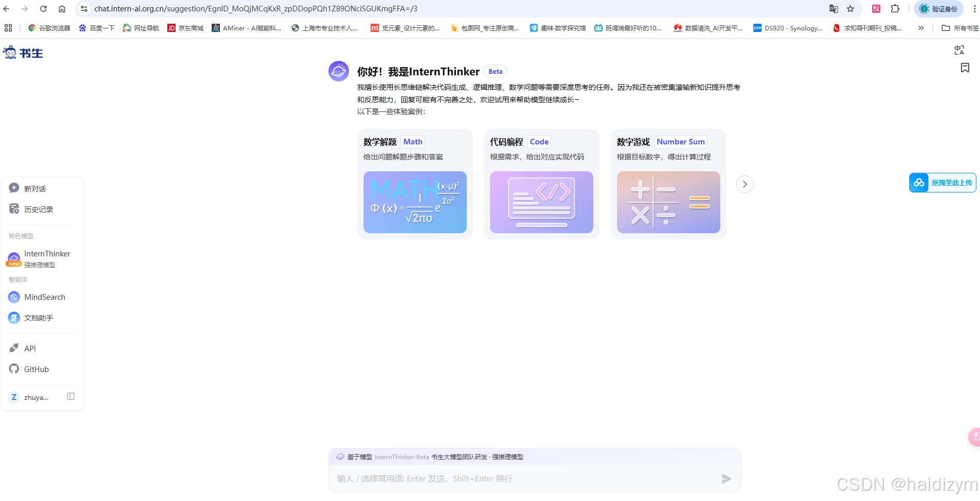Image resolution: width=980 pixels, height=501 pixels.
Task: Open the DS920 - Synology bookmark
Action: [788, 28]
